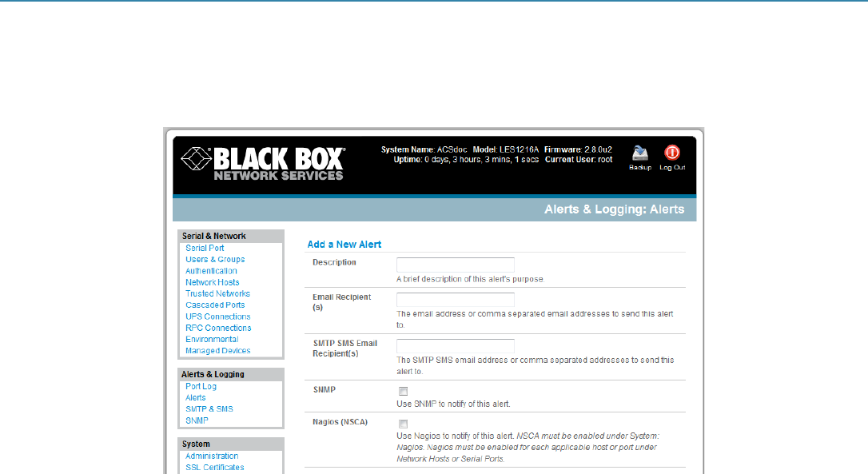Image resolution: width=868 pixels, height=474 pixels.
Task: Select the SMTP SMS Email Recipient(s) field
Action: 455,346
